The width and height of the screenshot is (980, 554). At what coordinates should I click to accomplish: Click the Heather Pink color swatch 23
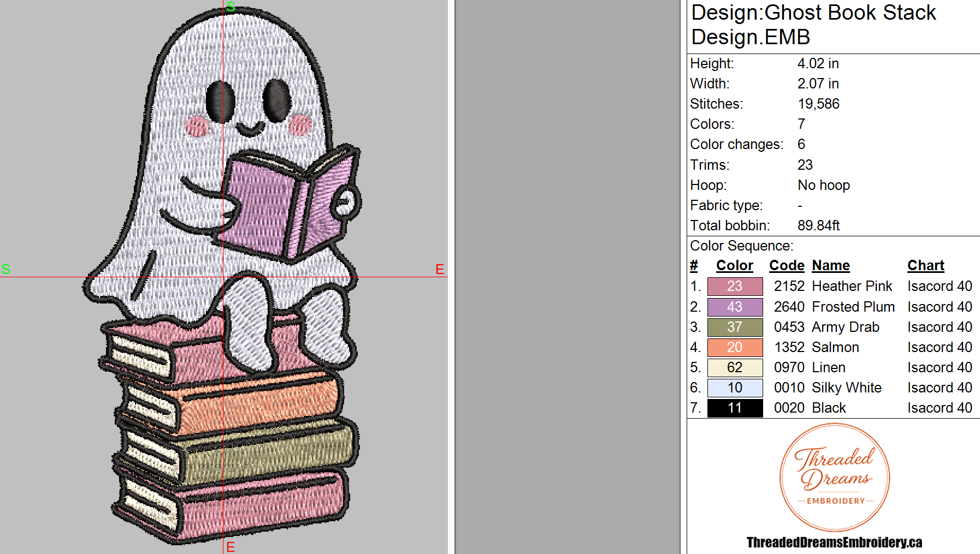point(735,287)
